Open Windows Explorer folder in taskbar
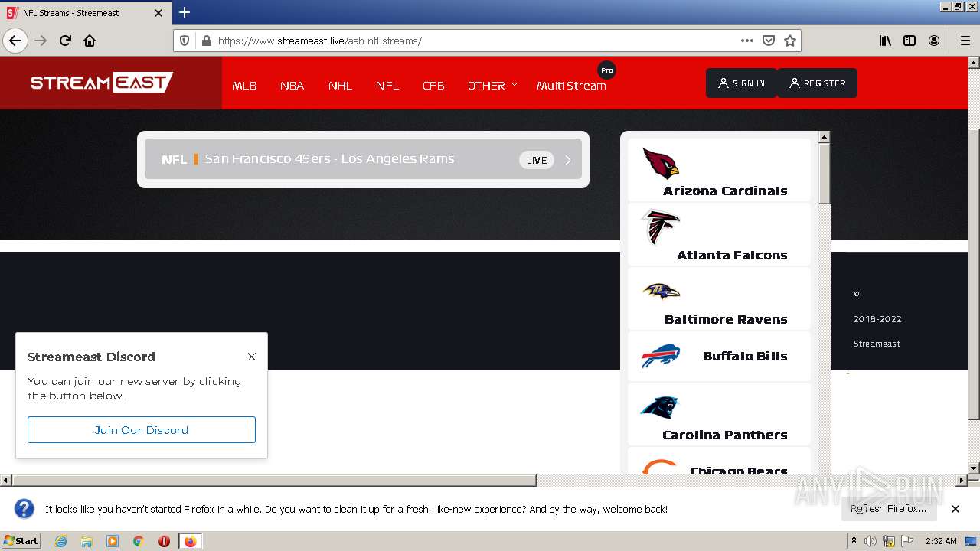The height and width of the screenshot is (551, 980). [87, 541]
